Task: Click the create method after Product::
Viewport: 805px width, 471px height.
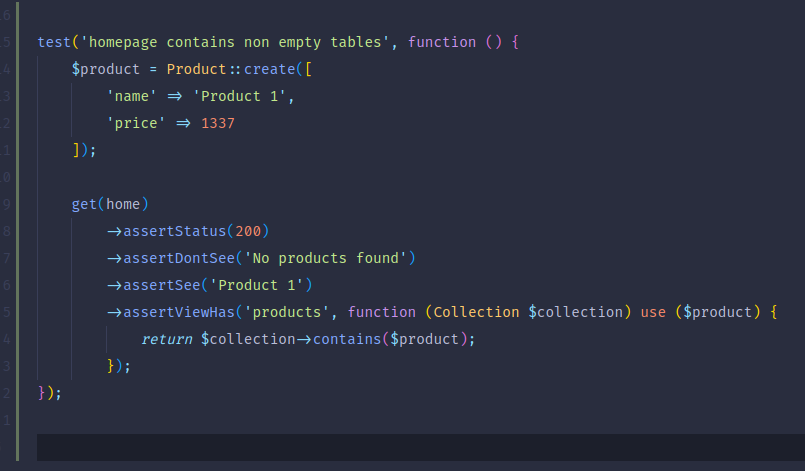Action: click(x=270, y=69)
